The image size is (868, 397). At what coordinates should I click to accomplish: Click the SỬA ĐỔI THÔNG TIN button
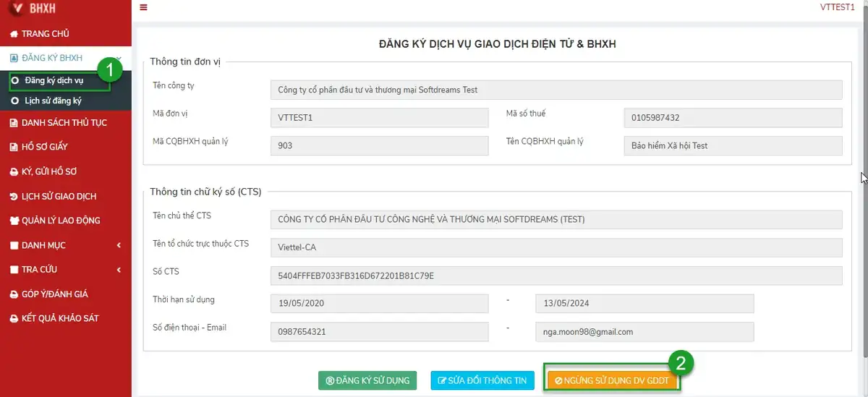pyautogui.click(x=482, y=380)
